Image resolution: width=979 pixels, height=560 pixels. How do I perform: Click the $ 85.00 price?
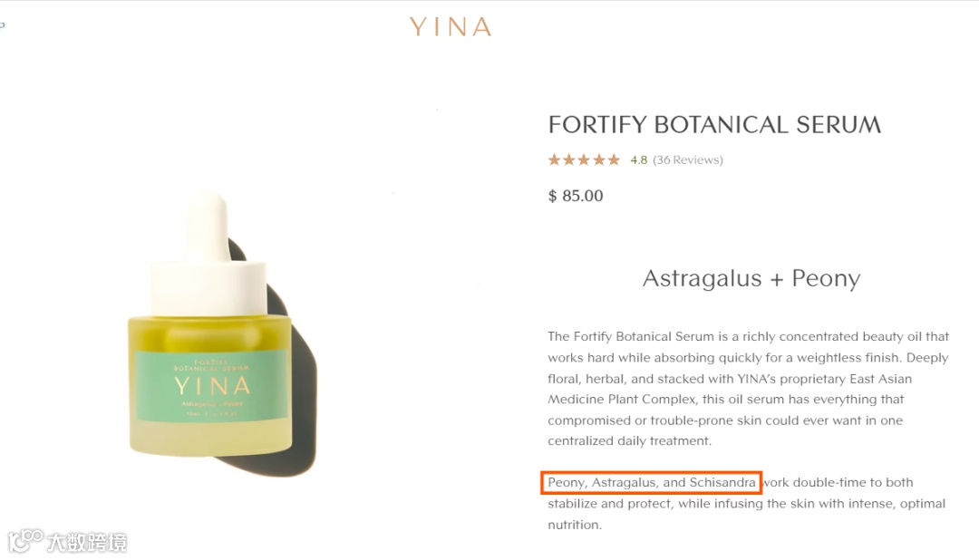pos(576,196)
